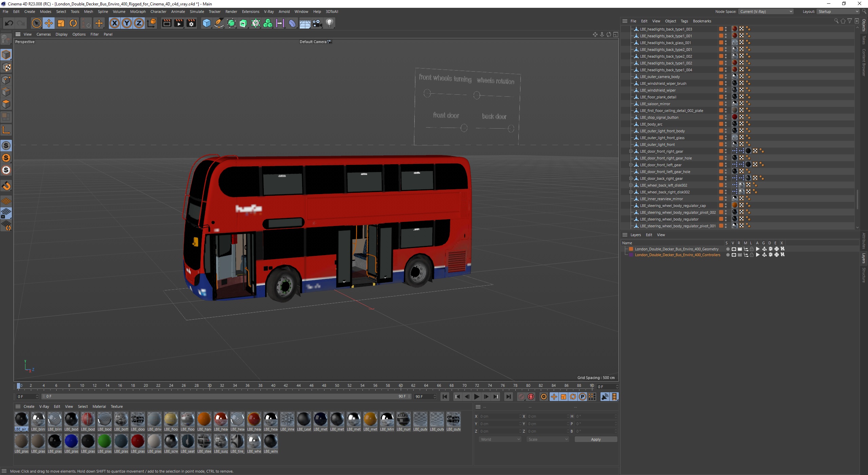Click the Spline Pen tool icon

click(x=219, y=23)
